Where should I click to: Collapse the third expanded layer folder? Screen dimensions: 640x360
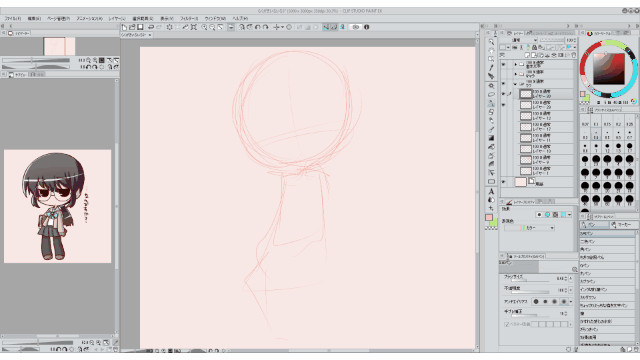516,84
